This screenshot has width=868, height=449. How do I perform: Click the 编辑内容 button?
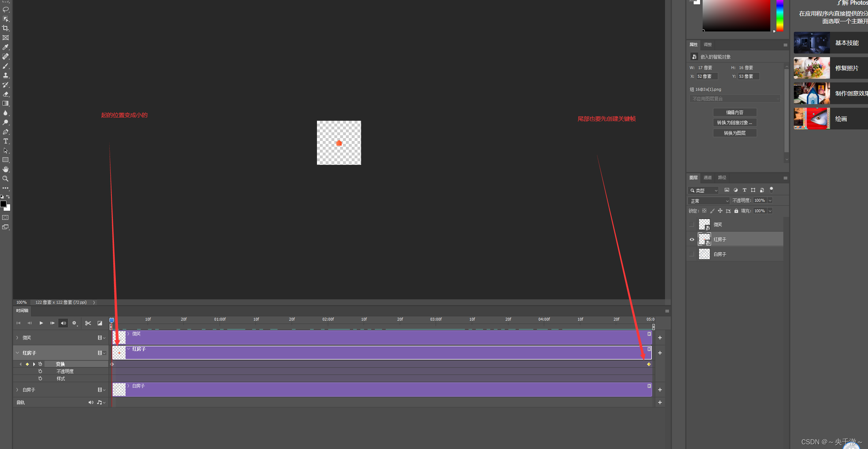pos(734,112)
